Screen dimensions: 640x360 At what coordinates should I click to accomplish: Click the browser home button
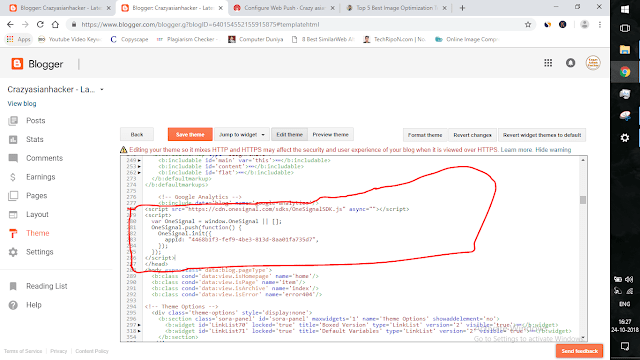55,24
